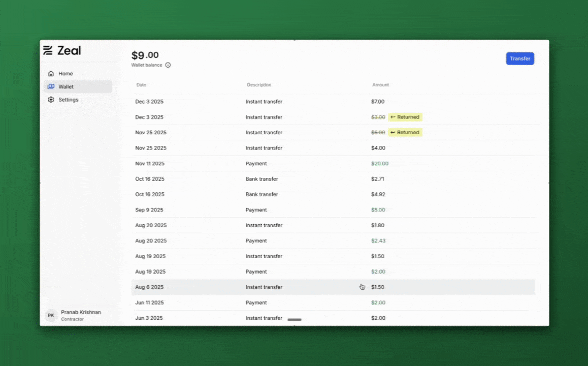This screenshot has height=366, width=588.
Task: Click the Amount column header
Action: [380, 85]
